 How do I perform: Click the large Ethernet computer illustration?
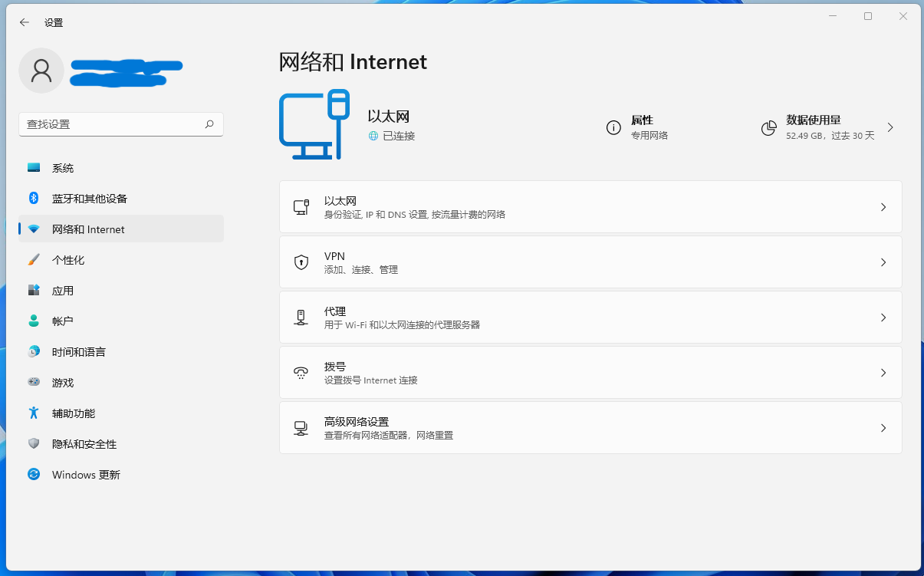point(314,124)
